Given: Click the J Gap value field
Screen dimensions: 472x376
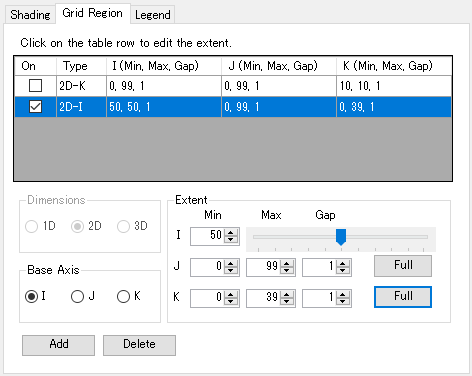Looking at the screenshot, I should [x=319, y=267].
